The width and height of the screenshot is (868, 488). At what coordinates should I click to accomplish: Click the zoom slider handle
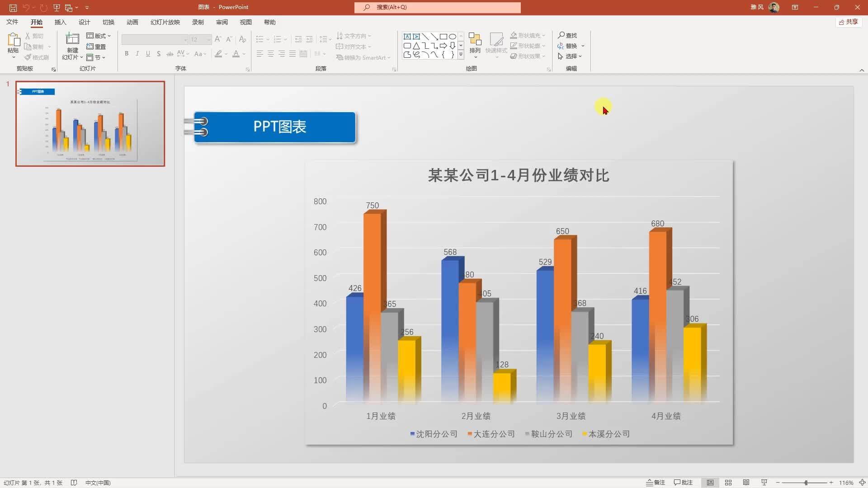pyautogui.click(x=806, y=483)
